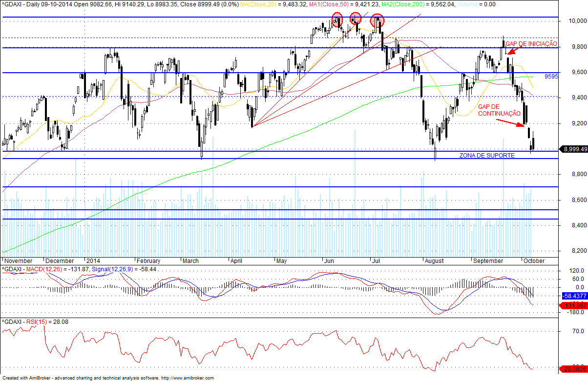The image size is (588, 381).
Task: Click the 70.0 RSI axis label
Action: [x=577, y=331]
